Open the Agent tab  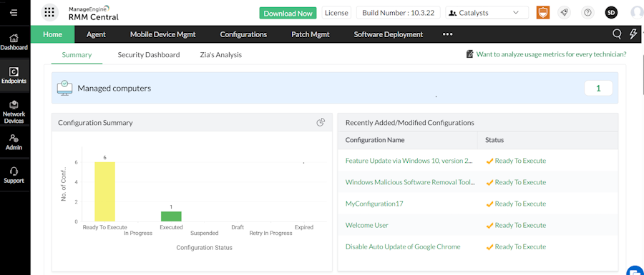[x=96, y=34]
